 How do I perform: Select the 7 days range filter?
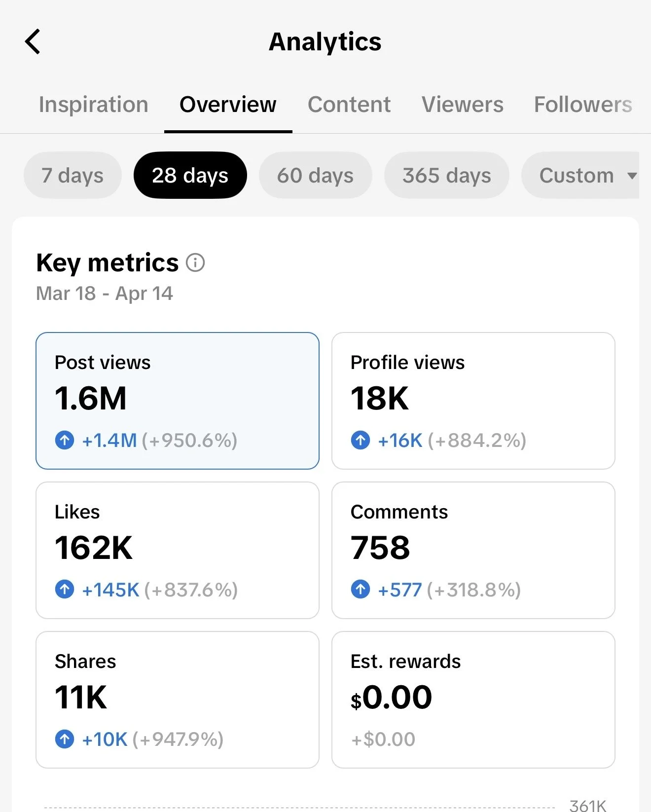coord(72,175)
